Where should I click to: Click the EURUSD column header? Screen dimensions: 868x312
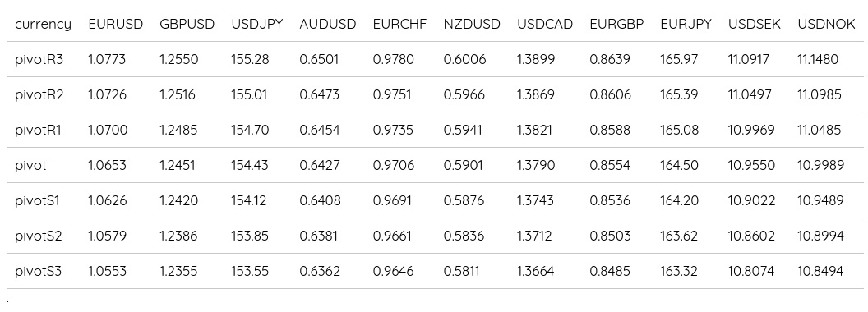[116, 25]
